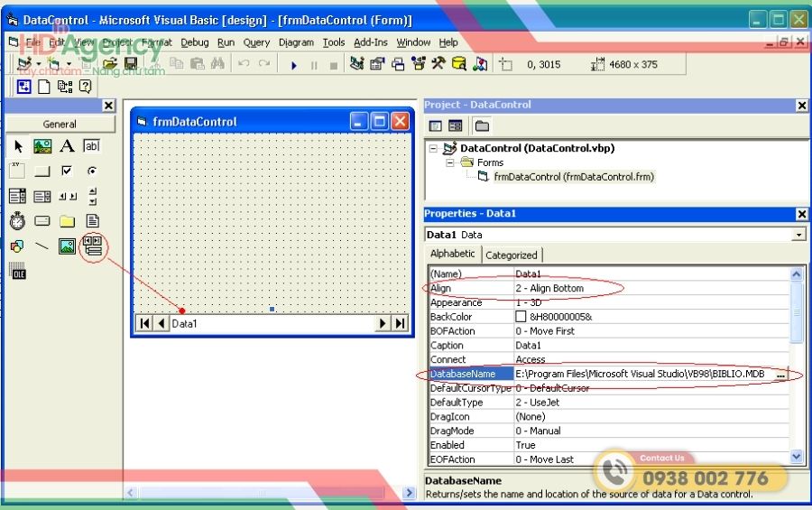Viewport: 812px width, 510px height.
Task: Click the Data1 move-previous record button
Action: (x=161, y=323)
